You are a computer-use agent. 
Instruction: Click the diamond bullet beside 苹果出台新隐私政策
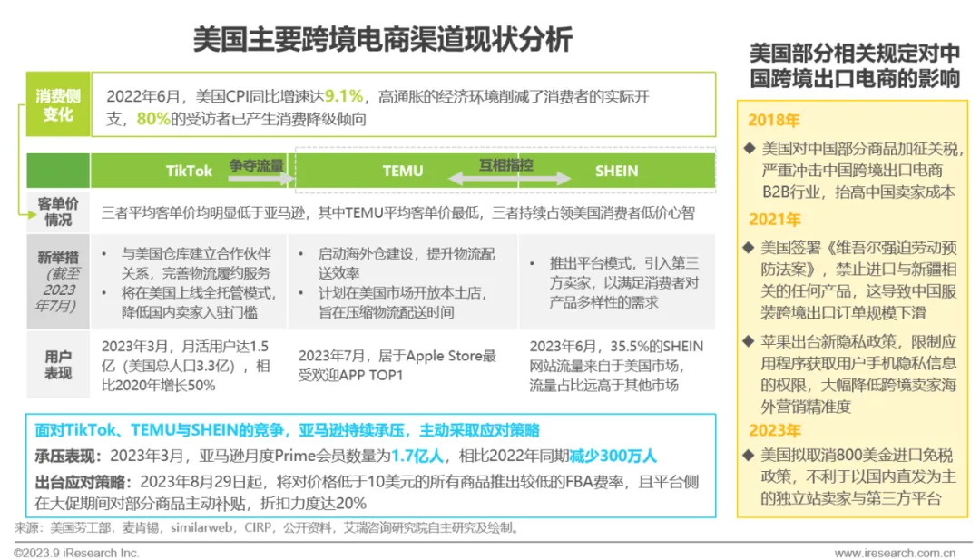pos(749,341)
